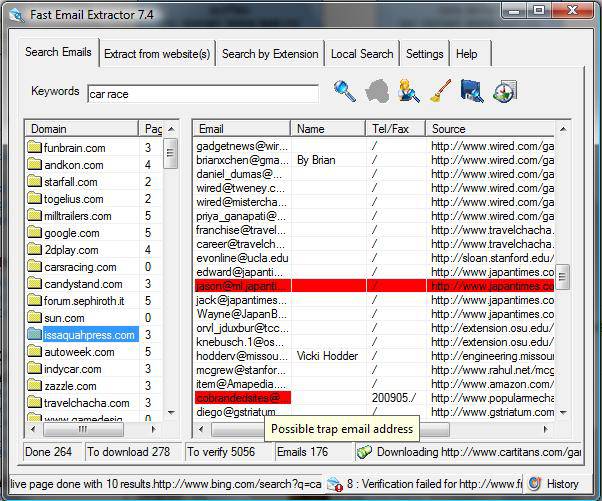The width and height of the screenshot is (602, 501).
Task: Open the Extract from website(s) tab
Action: 157,54
